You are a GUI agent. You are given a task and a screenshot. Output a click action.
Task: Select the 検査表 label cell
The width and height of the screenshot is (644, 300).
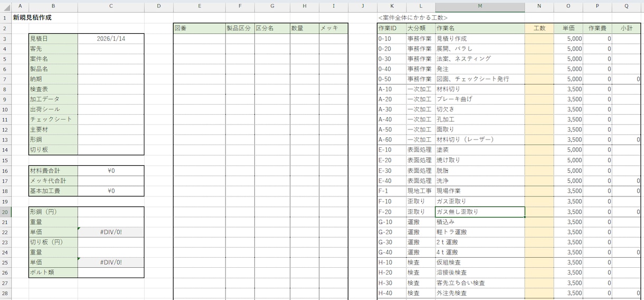click(x=53, y=89)
